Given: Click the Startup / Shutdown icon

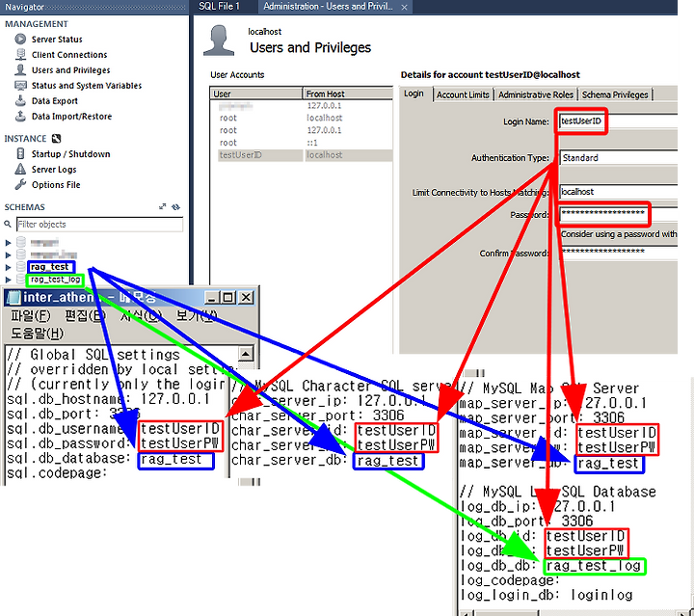Looking at the screenshot, I should [20, 153].
